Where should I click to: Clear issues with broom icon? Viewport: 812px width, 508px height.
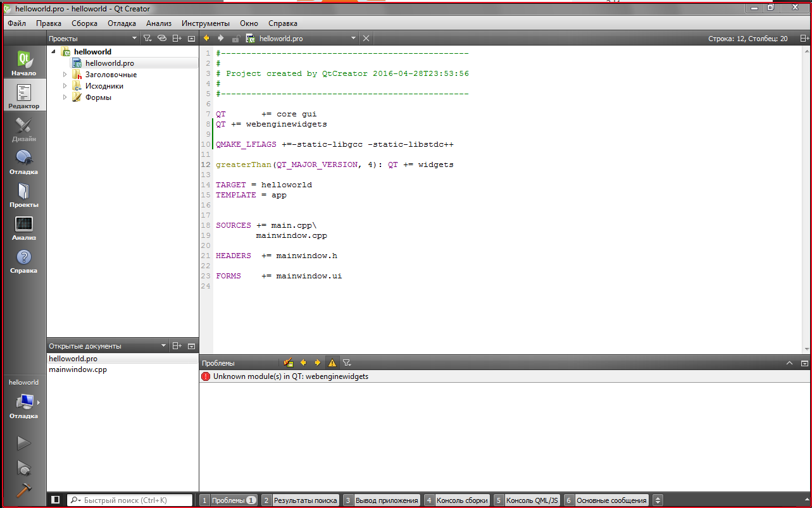click(289, 363)
